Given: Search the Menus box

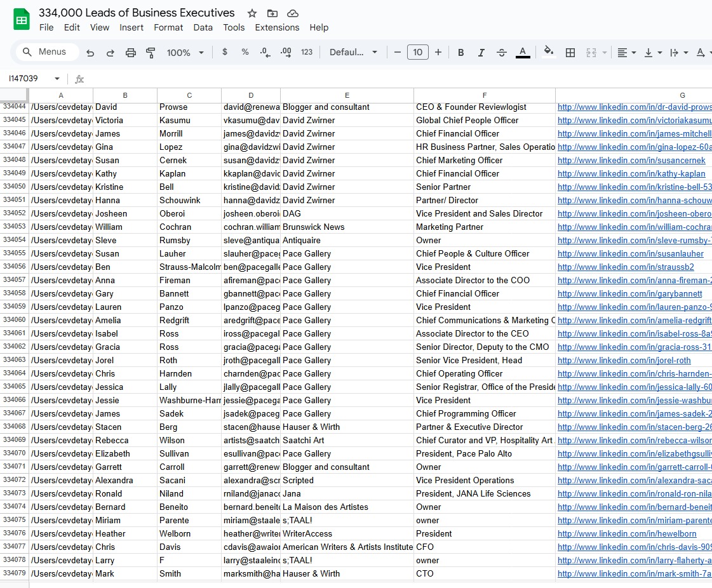Looking at the screenshot, I should (x=48, y=52).
